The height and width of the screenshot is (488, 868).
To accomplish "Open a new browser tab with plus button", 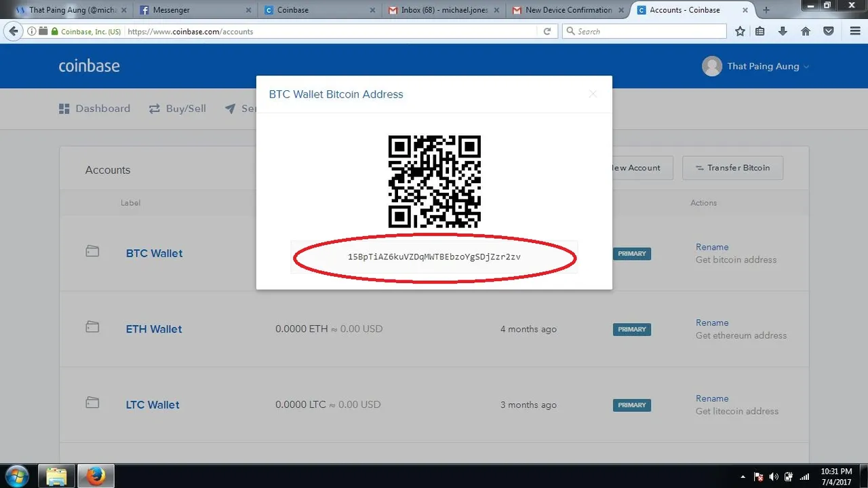I will (x=766, y=10).
